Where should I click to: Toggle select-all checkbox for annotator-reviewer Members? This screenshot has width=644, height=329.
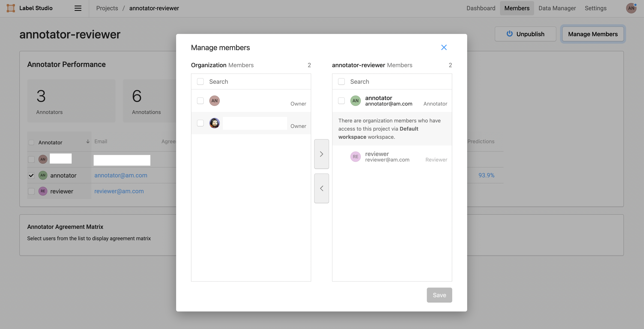click(341, 82)
